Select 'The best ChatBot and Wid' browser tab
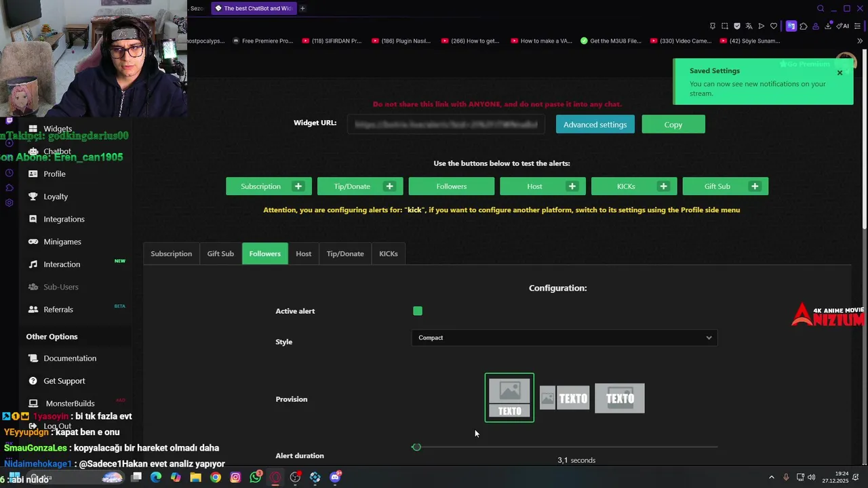This screenshot has height=488, width=868. pyautogui.click(x=253, y=8)
